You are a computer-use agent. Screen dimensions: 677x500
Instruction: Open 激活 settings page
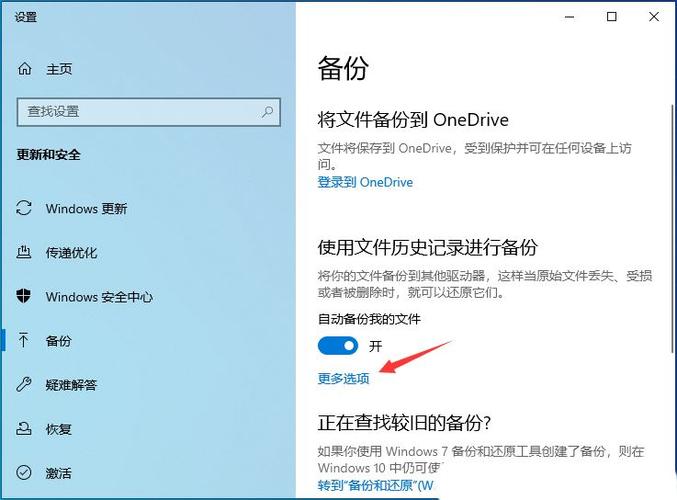58,474
